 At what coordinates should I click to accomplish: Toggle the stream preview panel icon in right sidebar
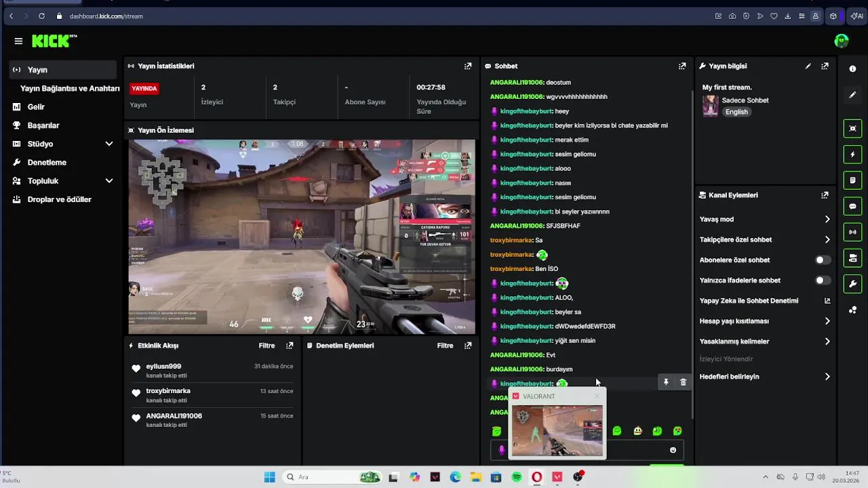(852, 129)
